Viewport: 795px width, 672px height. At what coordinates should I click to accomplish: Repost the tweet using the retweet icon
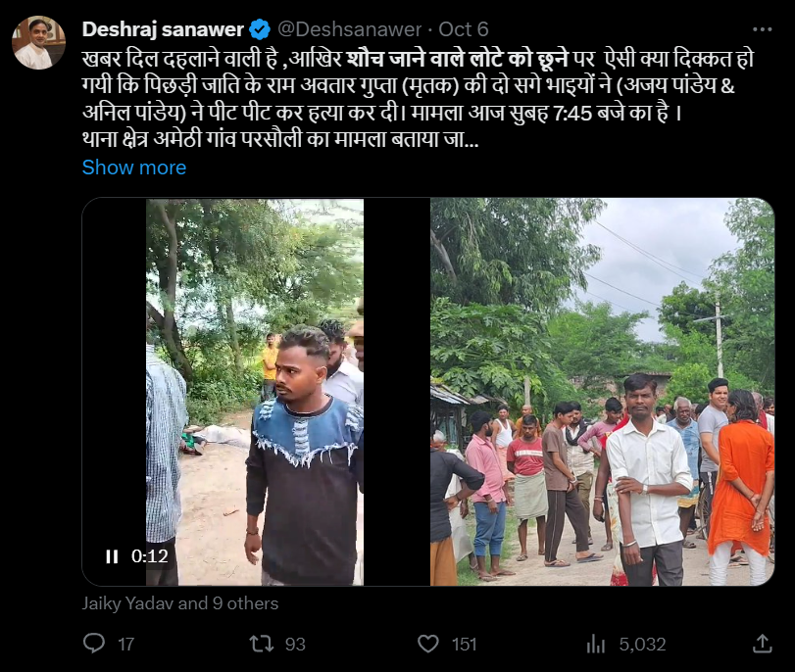tap(261, 643)
